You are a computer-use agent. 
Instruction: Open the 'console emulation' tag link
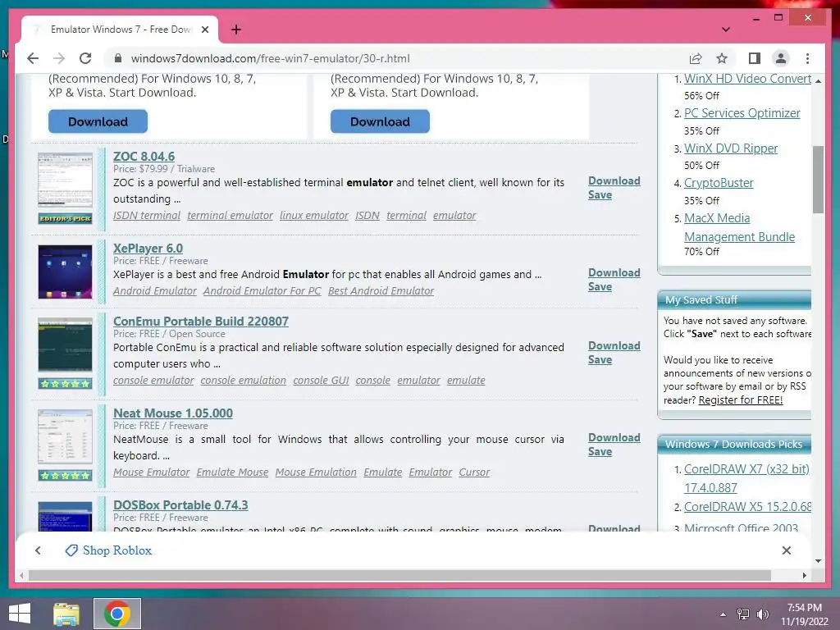[x=243, y=381]
